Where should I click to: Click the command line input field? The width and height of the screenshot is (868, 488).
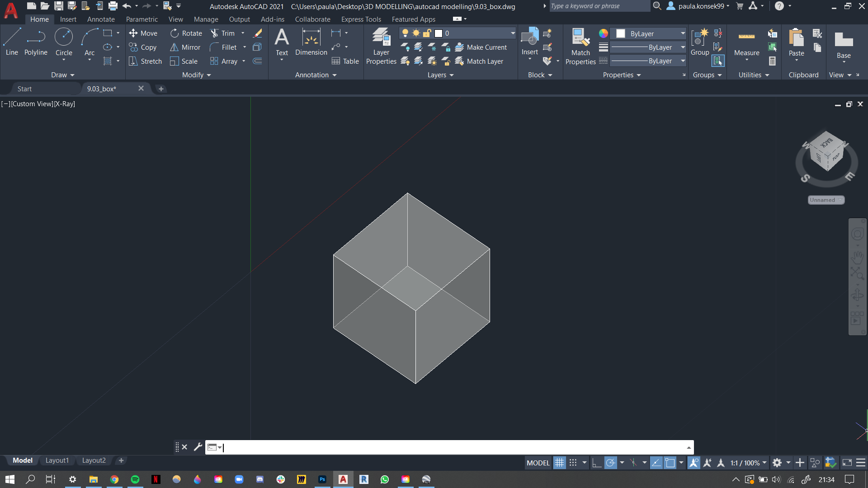click(x=449, y=447)
